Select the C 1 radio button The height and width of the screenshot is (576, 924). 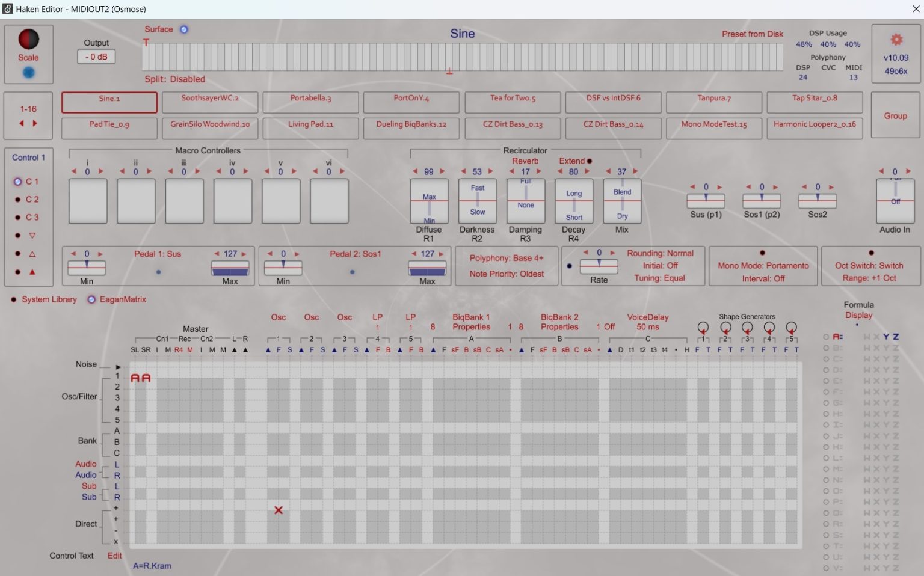pos(17,182)
